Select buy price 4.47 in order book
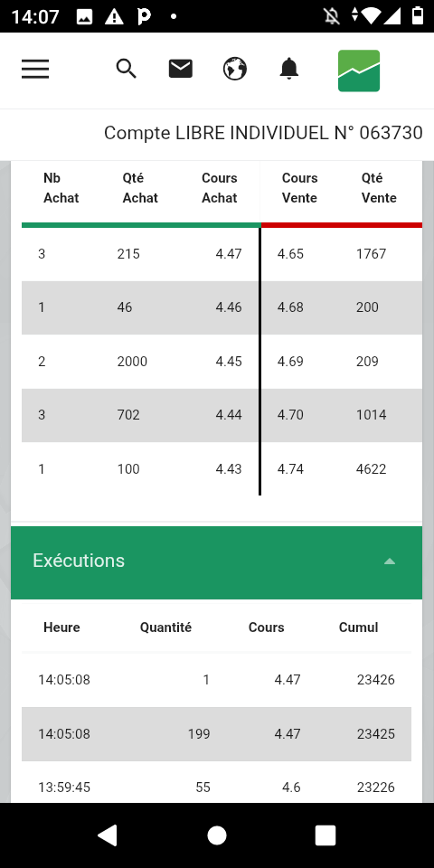The width and height of the screenshot is (434, 868). point(229,254)
